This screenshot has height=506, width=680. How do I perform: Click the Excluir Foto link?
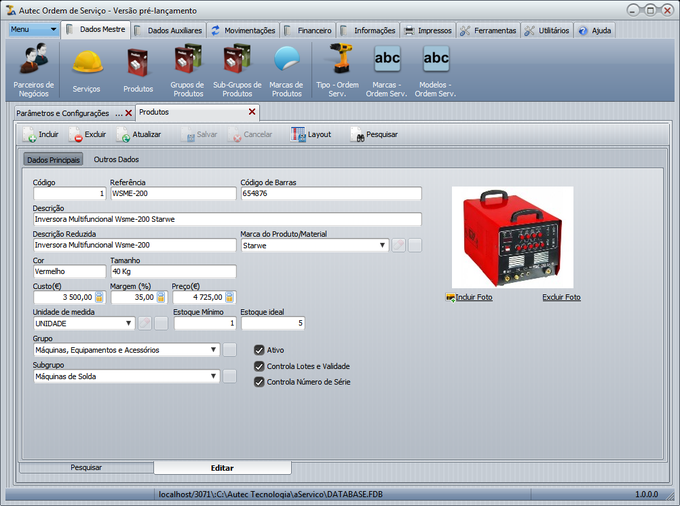[561, 297]
